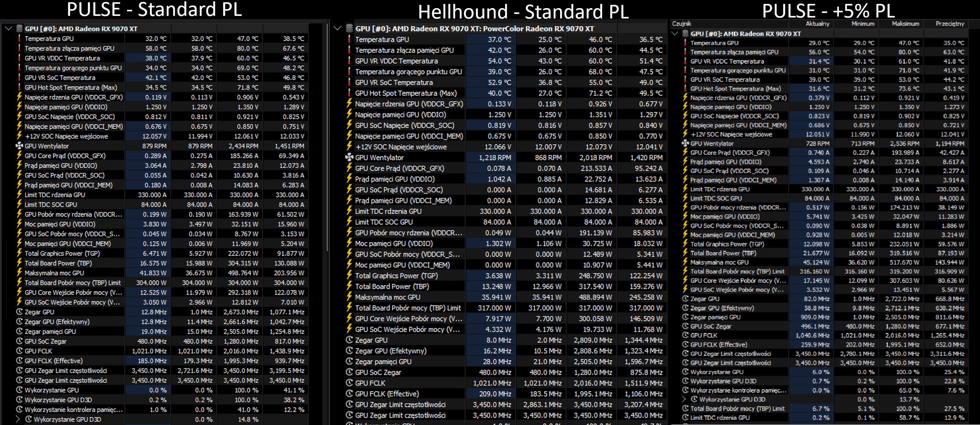Click the Przeciętny column header
The image size is (980, 425).
click(x=950, y=24)
